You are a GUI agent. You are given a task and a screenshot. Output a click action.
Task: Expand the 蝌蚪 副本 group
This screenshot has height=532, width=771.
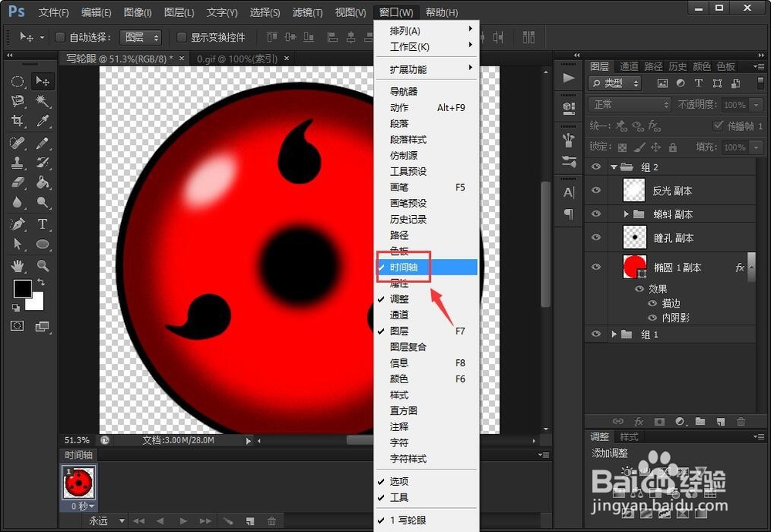[x=625, y=214]
